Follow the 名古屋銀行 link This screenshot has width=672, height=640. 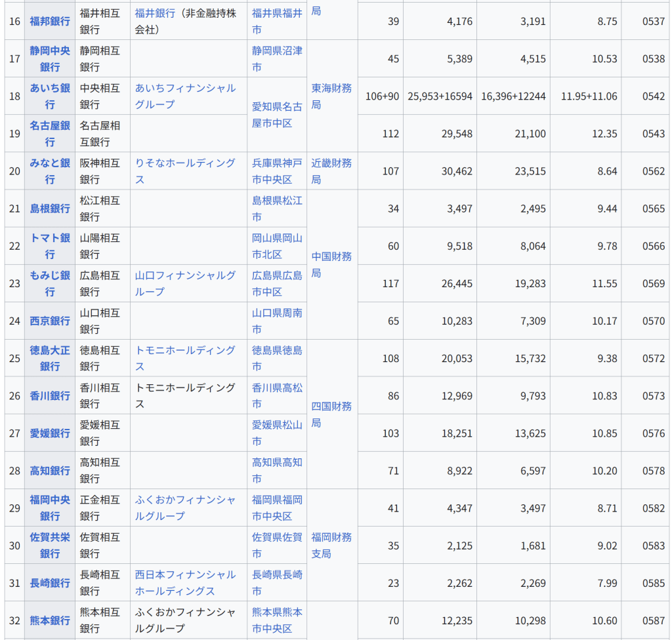50,133
